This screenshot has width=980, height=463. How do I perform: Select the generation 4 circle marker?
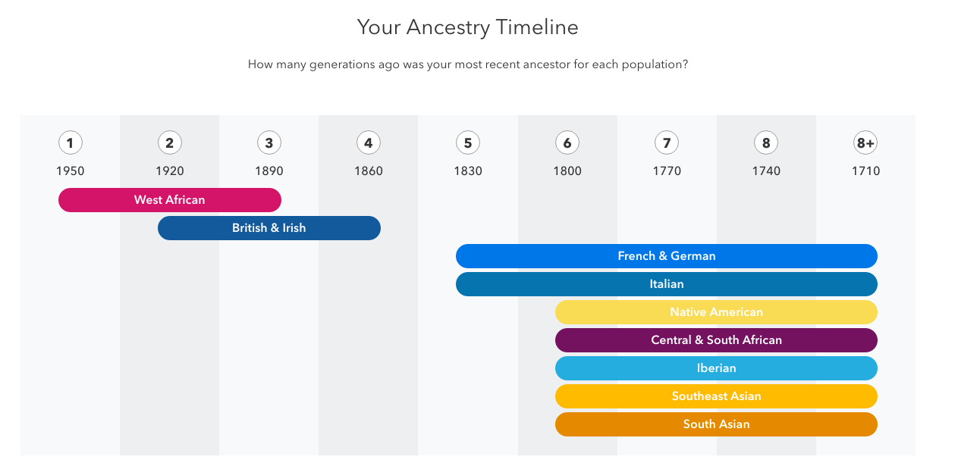pos(368,142)
